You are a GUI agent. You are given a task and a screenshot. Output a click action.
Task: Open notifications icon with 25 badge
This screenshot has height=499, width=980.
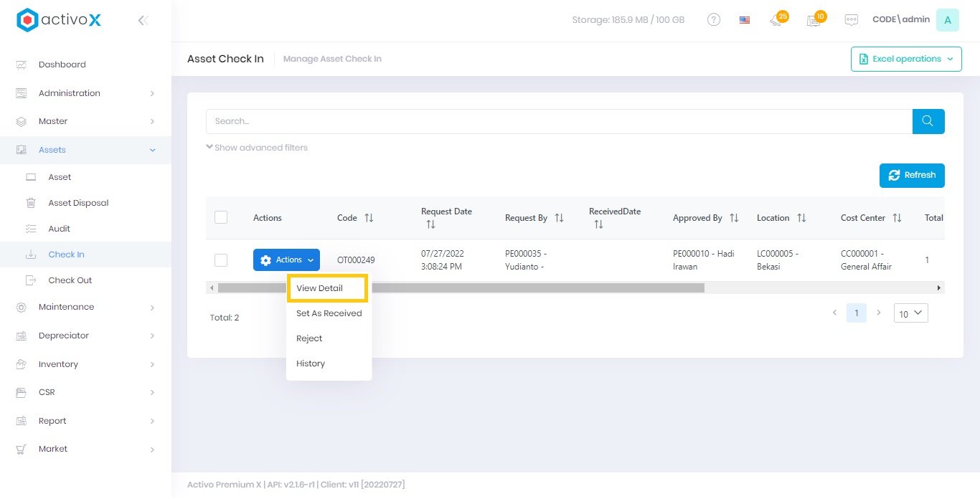click(x=776, y=20)
